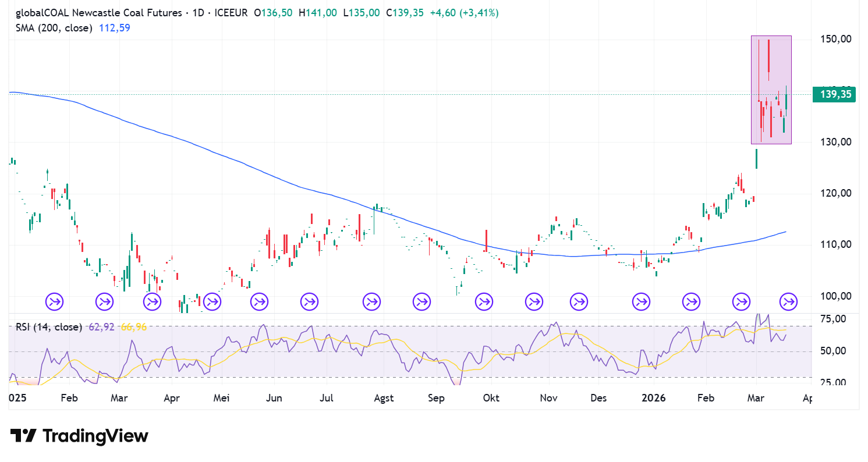Open the rollover marker between Sep and Okt
This screenshot has width=868, height=462.
pyautogui.click(x=484, y=302)
